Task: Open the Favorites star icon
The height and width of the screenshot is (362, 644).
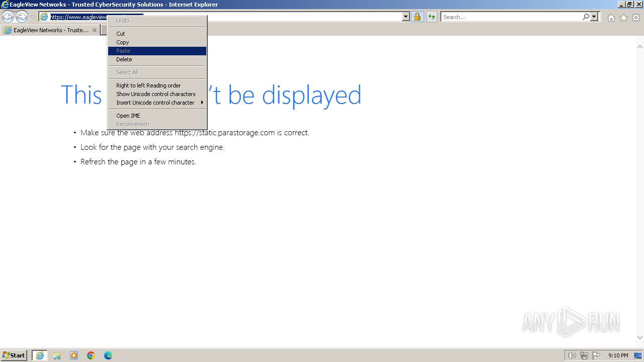Action: tap(623, 18)
